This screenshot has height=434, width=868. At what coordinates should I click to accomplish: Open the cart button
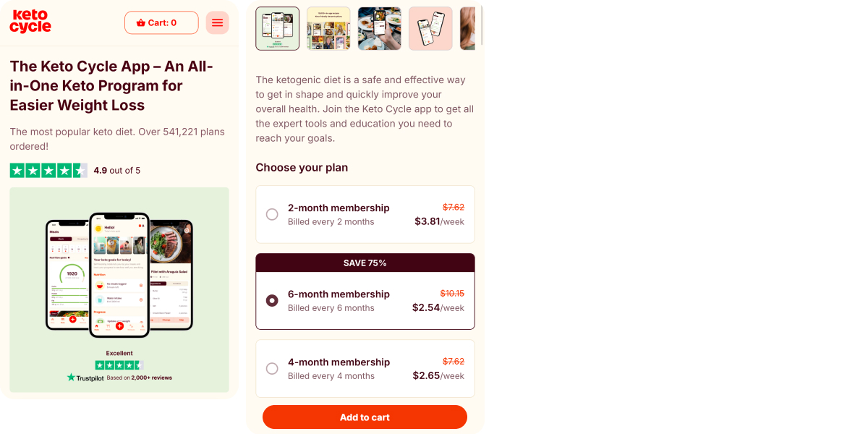pos(161,22)
